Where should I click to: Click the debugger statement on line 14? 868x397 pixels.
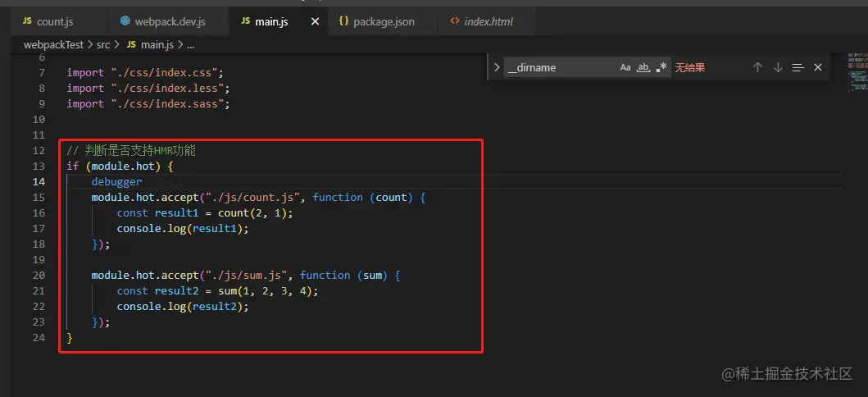(117, 181)
